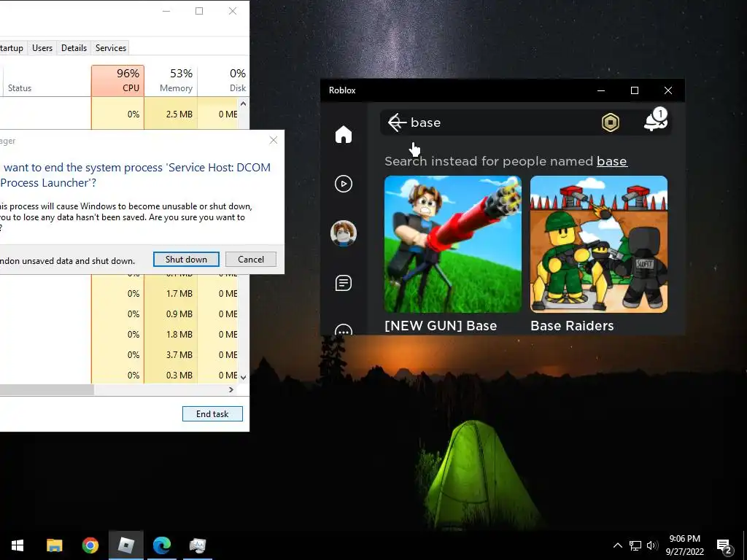Switch to the Startup tab

tap(12, 47)
